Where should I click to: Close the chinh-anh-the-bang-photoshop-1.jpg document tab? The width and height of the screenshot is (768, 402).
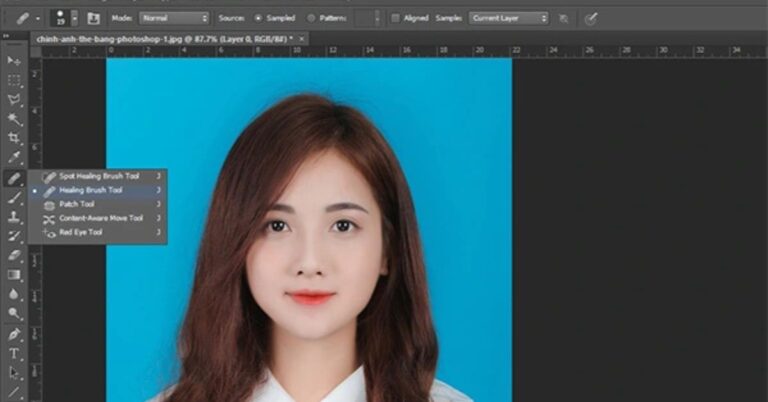302,38
